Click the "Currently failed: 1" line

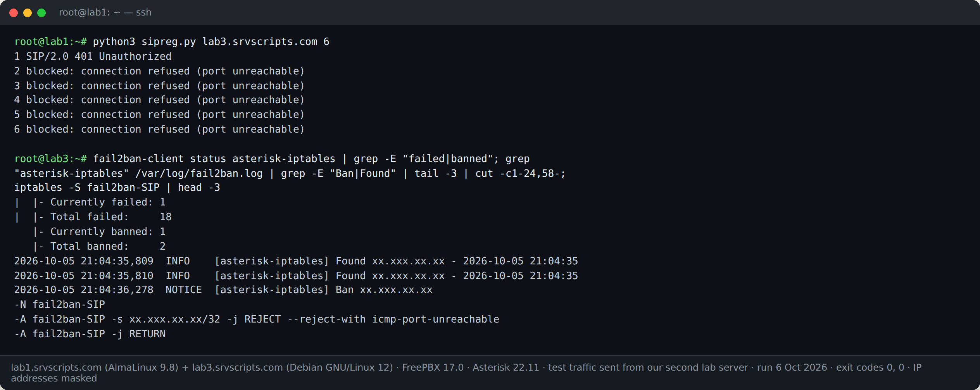pos(90,202)
